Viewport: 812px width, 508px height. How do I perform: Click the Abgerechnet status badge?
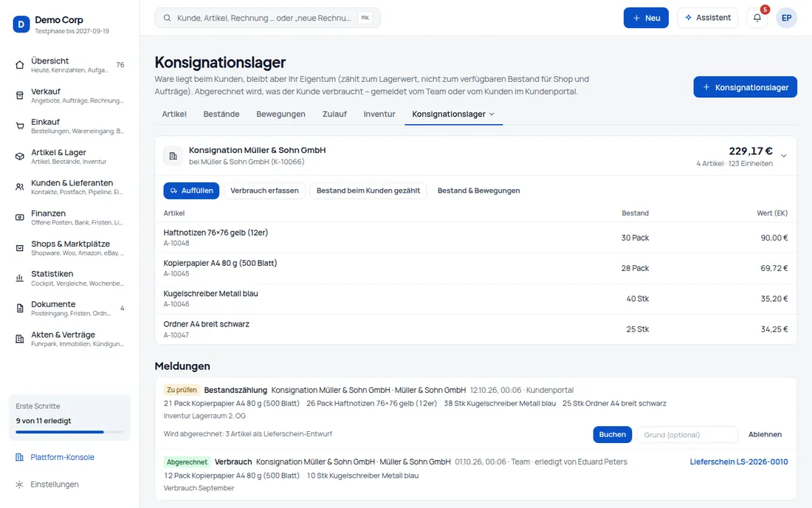click(x=187, y=462)
